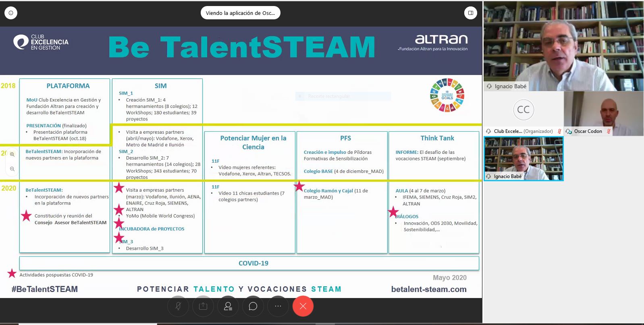Zoom out of the shared content
This screenshot has height=325, width=644.
[12, 169]
